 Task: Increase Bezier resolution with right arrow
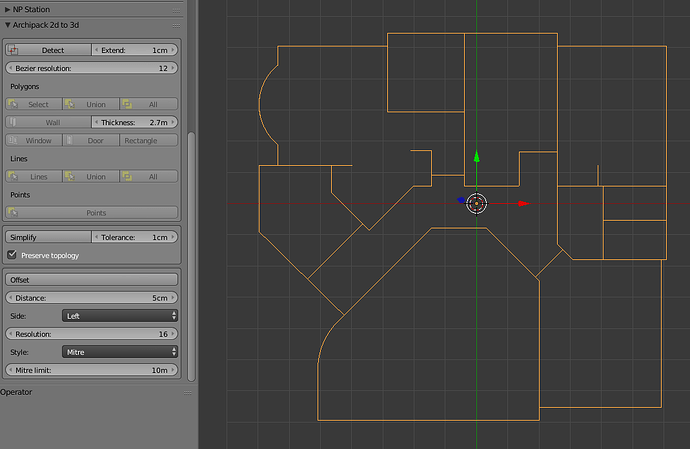(173, 68)
